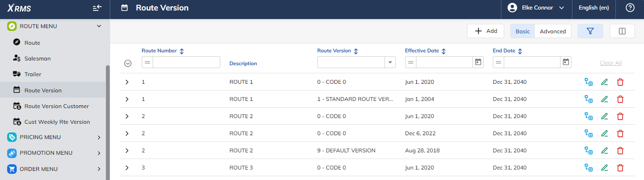Image resolution: width=644 pixels, height=180 pixels.
Task: Open the help question mark icon
Action: click(630, 8)
